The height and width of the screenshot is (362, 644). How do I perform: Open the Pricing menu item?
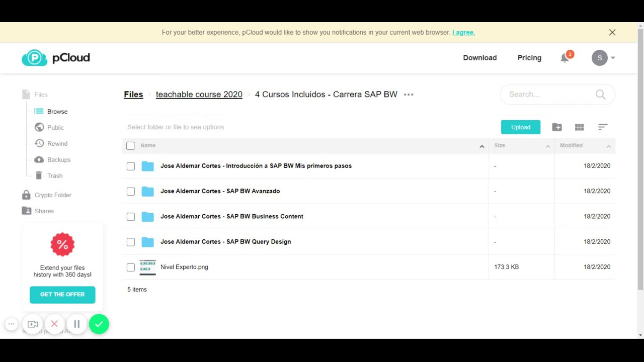[x=529, y=58]
